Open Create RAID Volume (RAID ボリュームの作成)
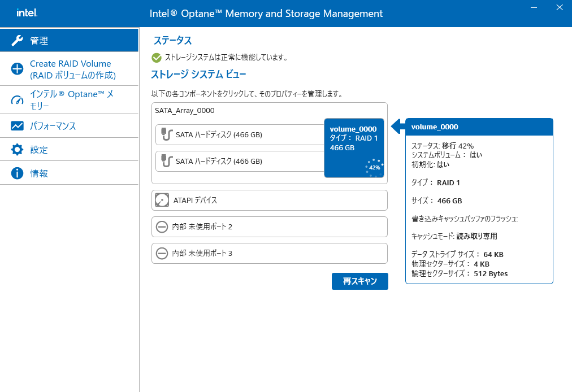This screenshot has height=392, width=572. pos(69,69)
